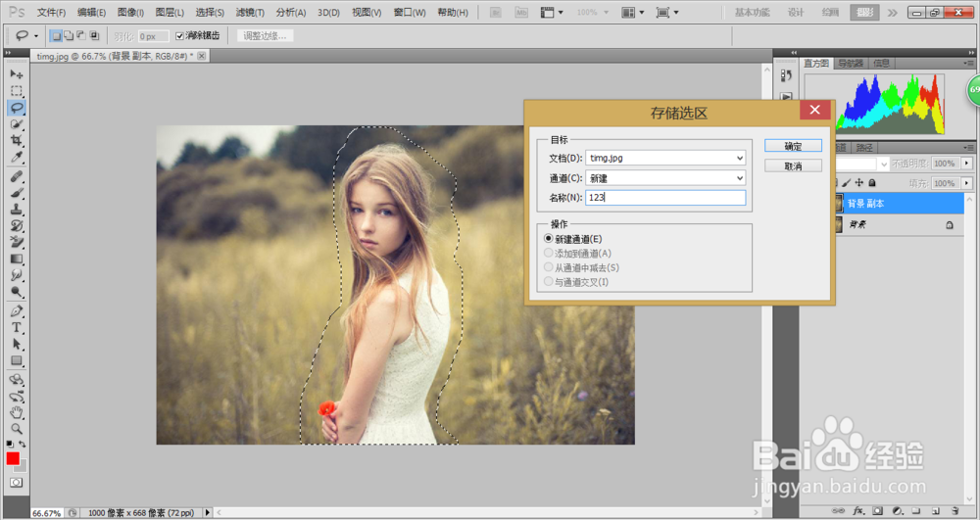Select the Path Selection tool

point(17,344)
